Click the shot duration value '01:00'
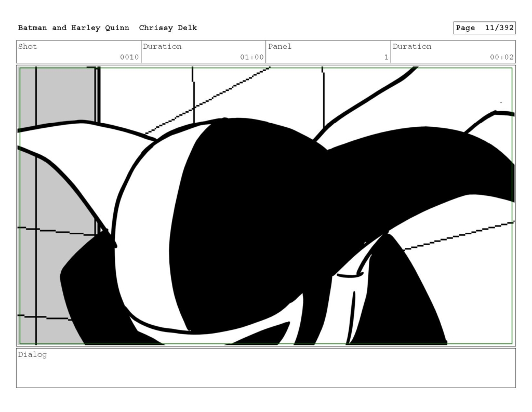The height and width of the screenshot is (412, 532). point(252,57)
